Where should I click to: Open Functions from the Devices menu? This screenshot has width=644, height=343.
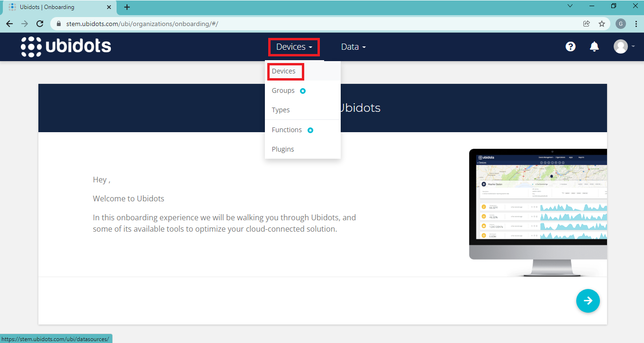(x=287, y=130)
